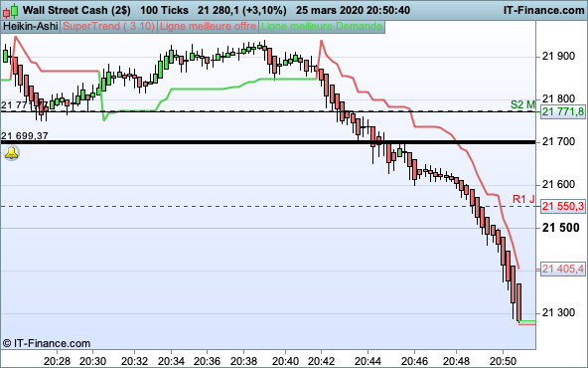Screen dimensions: 588x368
Task: Click the bold 21 500 axis value
Action: 560,228
